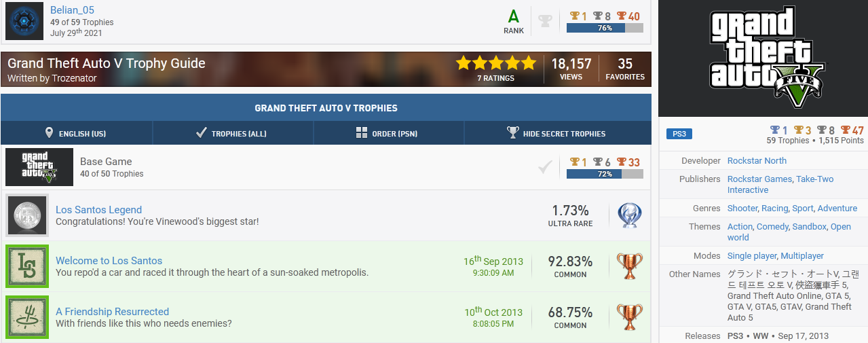
Task: Click the greyed platinum trophy icon beside the A rank
Action: [545, 21]
